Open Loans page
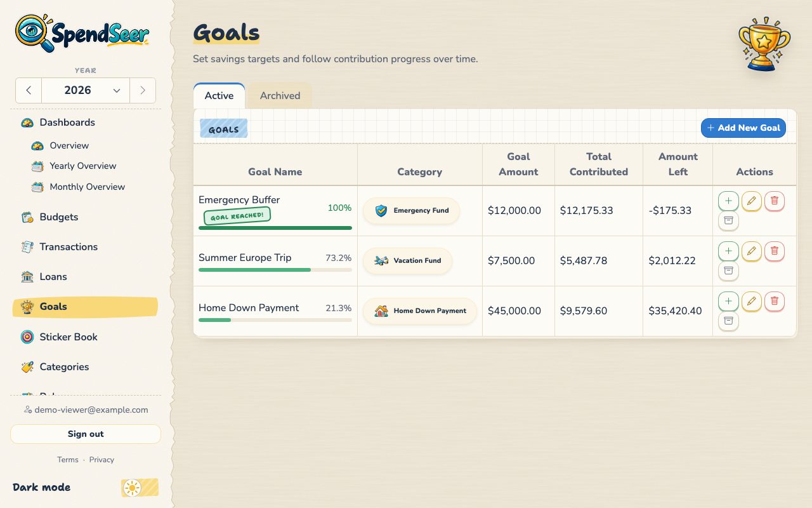Image resolution: width=812 pixels, height=508 pixels. (x=86, y=277)
